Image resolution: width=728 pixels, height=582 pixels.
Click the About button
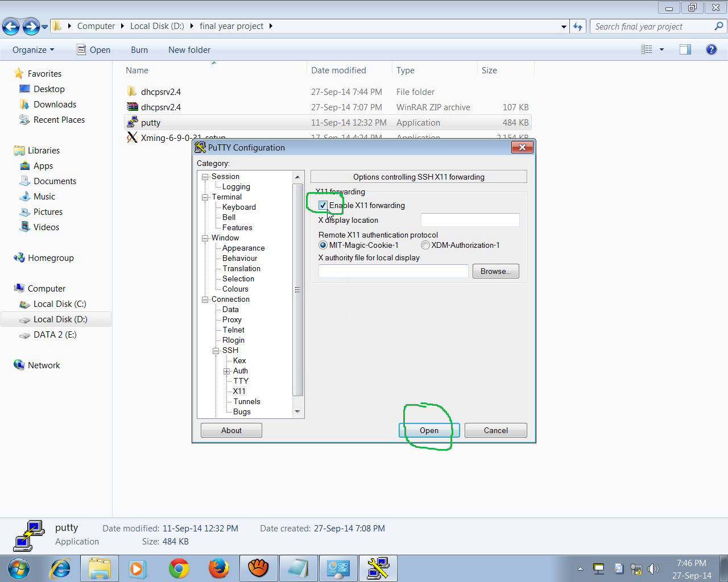(231, 430)
